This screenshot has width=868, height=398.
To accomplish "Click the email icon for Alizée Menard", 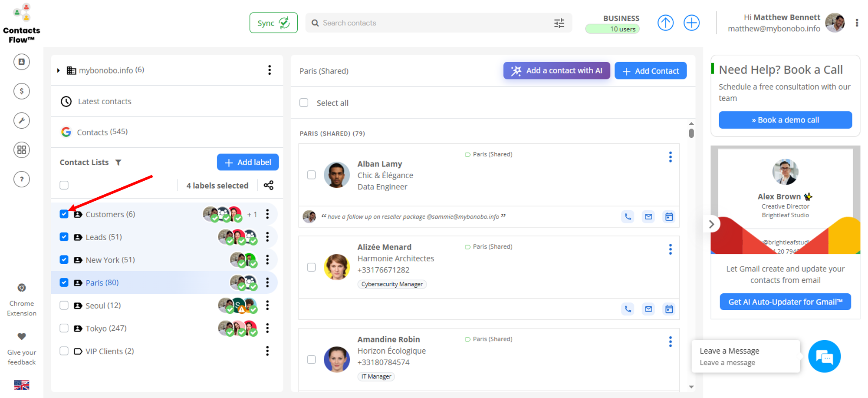I will click(648, 309).
